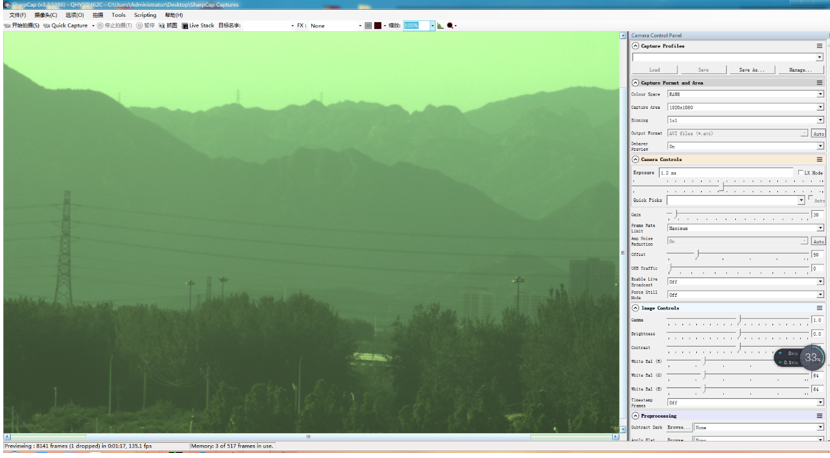
Task: Collapse the Preprocessing section
Action: coord(636,416)
